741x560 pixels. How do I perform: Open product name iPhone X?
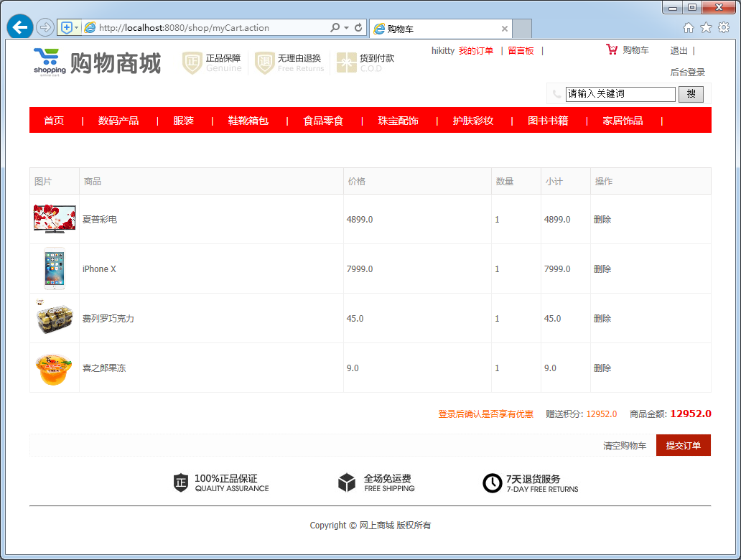click(99, 269)
